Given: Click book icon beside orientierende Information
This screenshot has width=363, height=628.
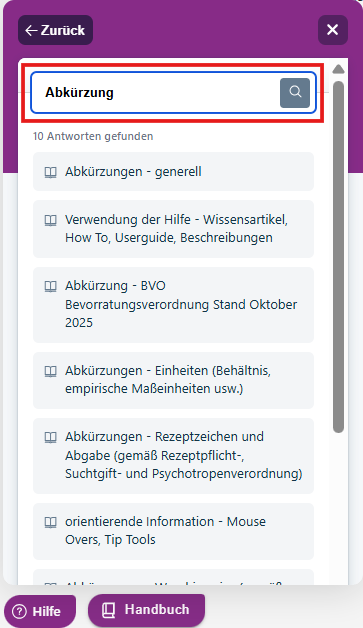Looking at the screenshot, I should [50, 522].
